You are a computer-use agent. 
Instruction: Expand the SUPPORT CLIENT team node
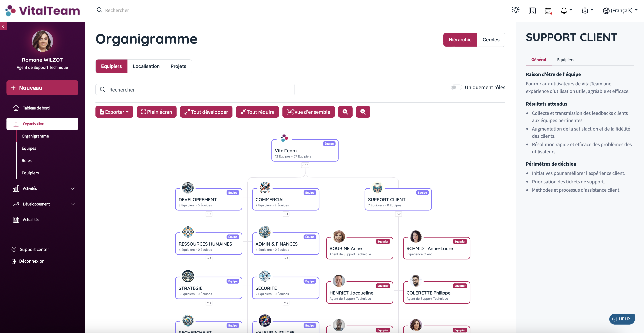(x=399, y=214)
